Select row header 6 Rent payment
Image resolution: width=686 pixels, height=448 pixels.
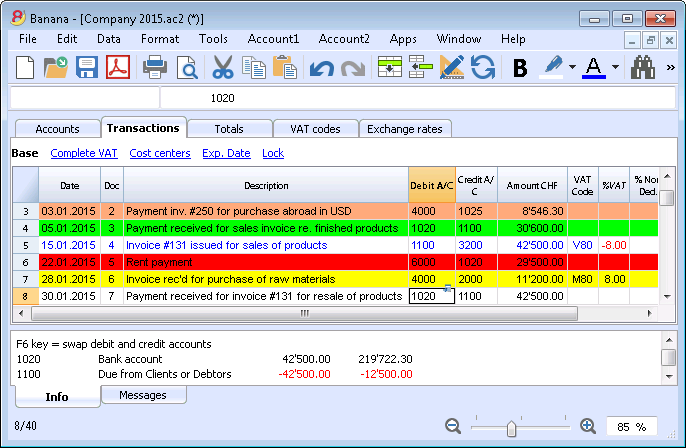(25, 262)
